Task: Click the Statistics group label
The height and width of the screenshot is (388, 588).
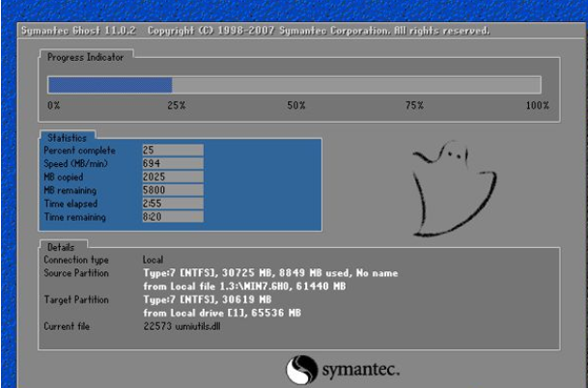Action: click(x=67, y=138)
